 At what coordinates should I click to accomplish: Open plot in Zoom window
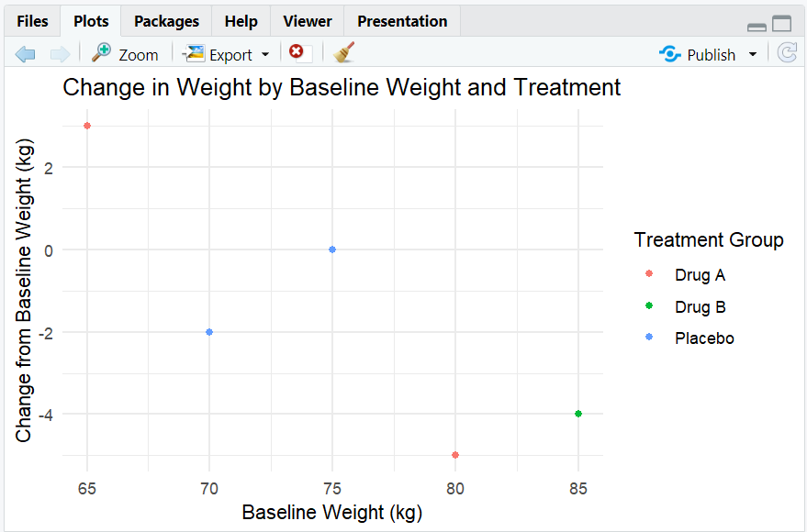(x=125, y=54)
